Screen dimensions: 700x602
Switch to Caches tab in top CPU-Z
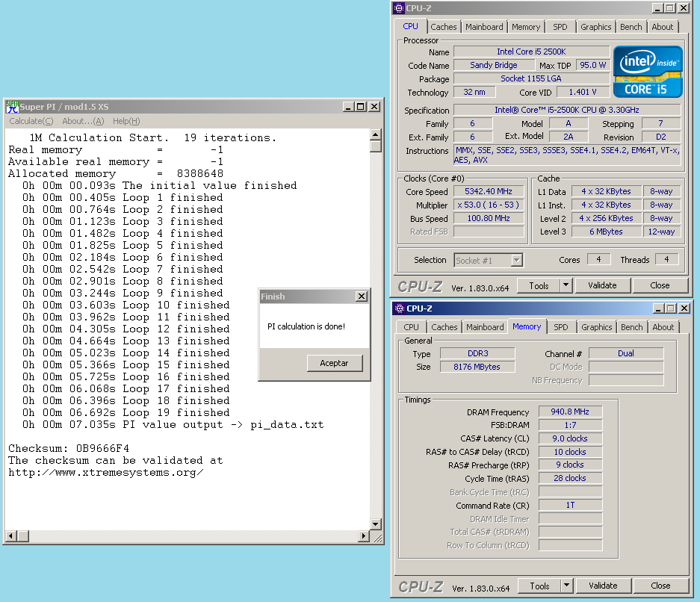pyautogui.click(x=443, y=27)
